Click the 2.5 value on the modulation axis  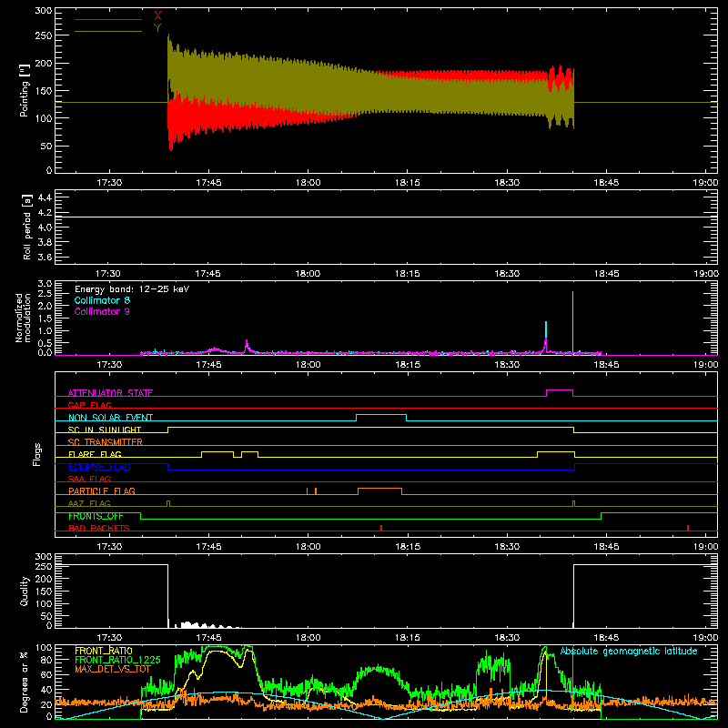[x=45, y=294]
